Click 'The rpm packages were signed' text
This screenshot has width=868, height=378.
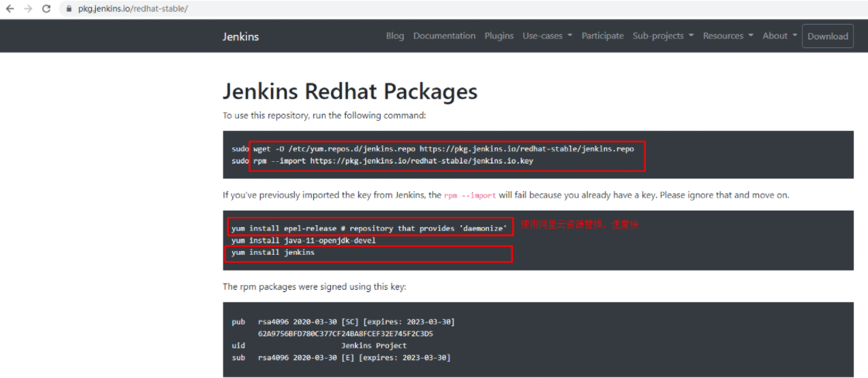click(314, 287)
